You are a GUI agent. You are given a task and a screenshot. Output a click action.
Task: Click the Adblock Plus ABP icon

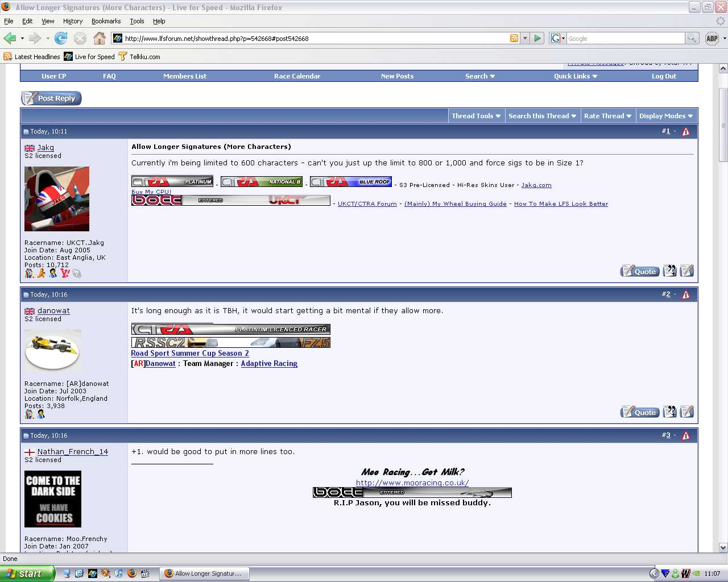pos(712,39)
